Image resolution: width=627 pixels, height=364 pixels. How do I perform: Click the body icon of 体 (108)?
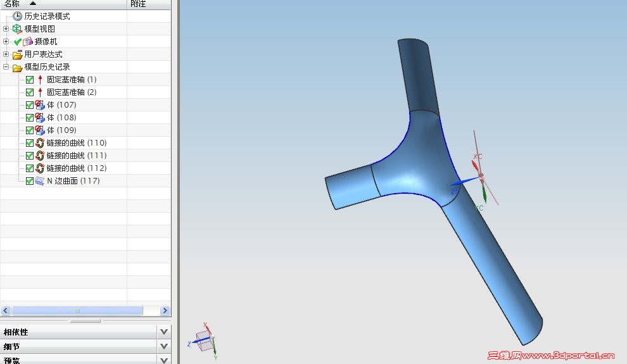pos(40,118)
